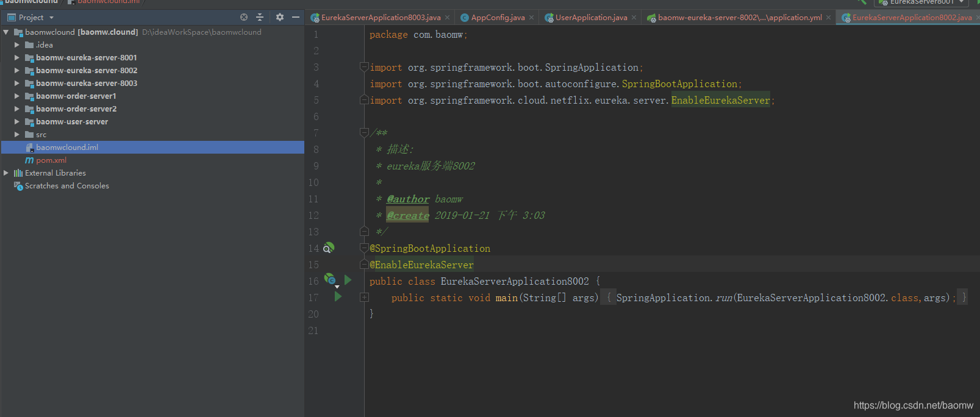
Task: Click the @SpringBootApplication annotation
Action: [x=430, y=248]
